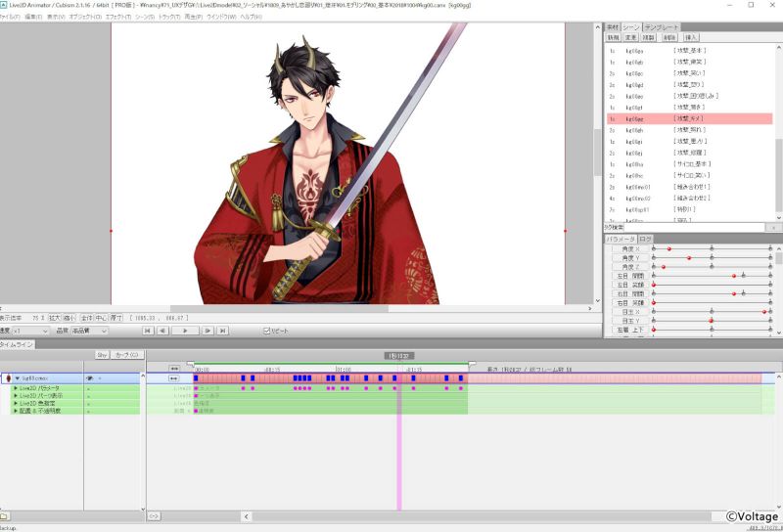The image size is (783, 532).
Task: Start playback with the play button
Action: pos(185,331)
